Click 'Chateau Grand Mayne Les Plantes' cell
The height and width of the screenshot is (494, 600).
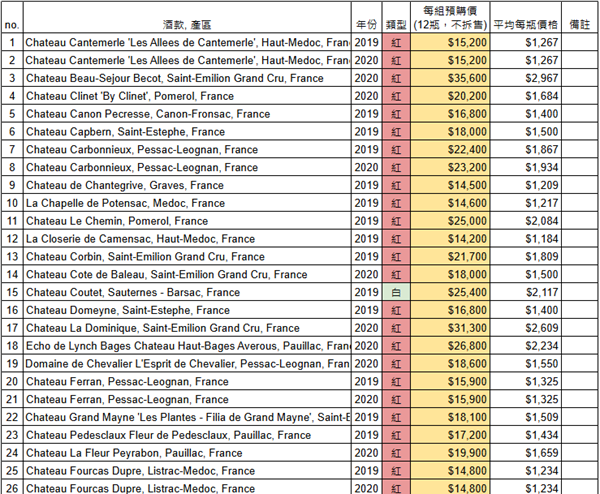pyautogui.click(x=187, y=417)
